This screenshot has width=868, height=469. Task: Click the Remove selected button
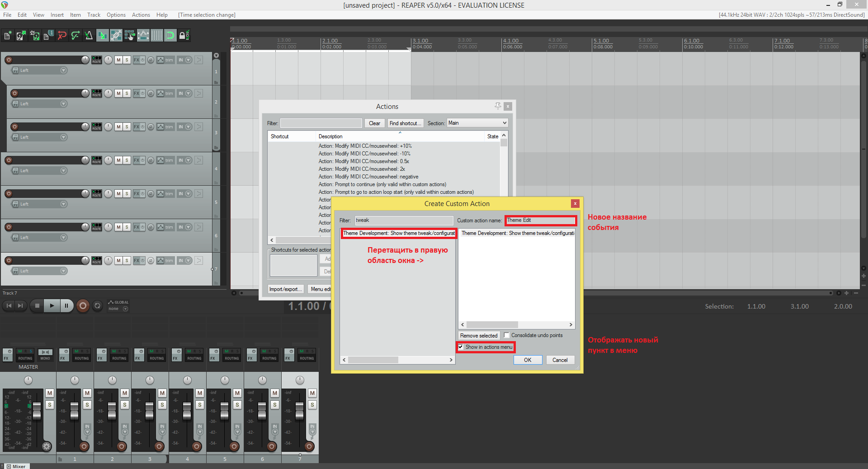478,336
